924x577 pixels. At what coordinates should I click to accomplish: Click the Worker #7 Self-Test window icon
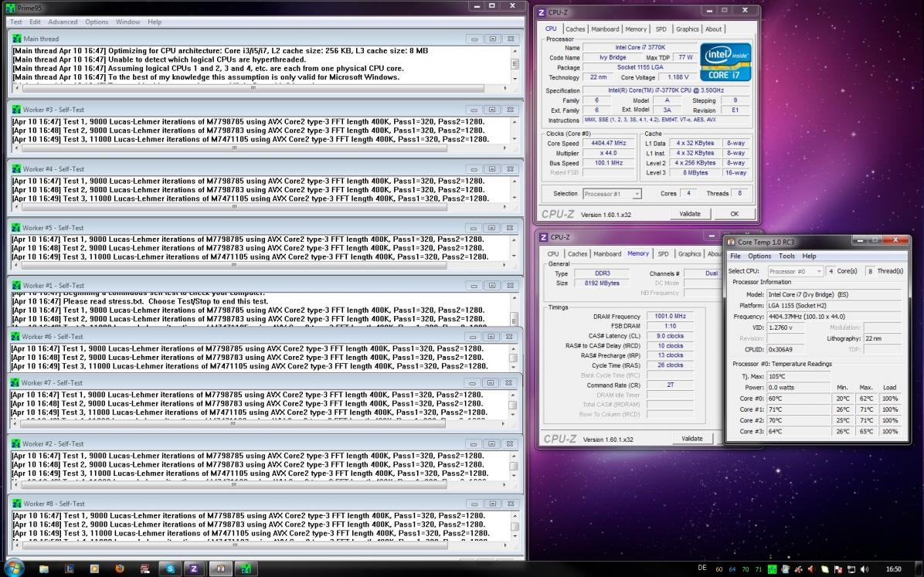point(15,382)
